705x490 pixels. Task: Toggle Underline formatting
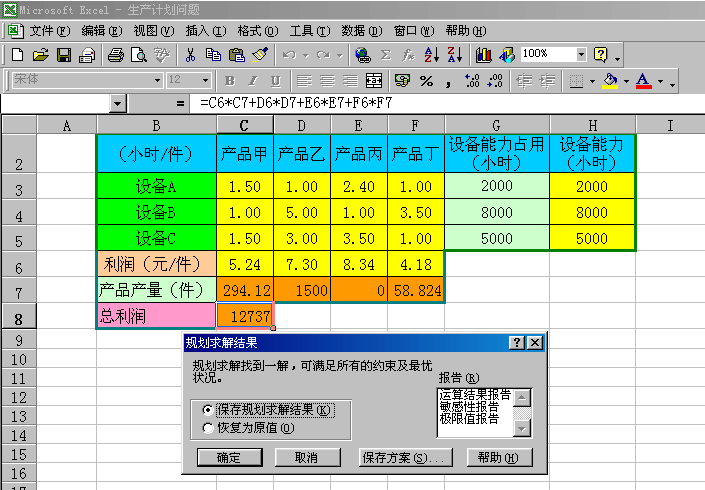(276, 81)
